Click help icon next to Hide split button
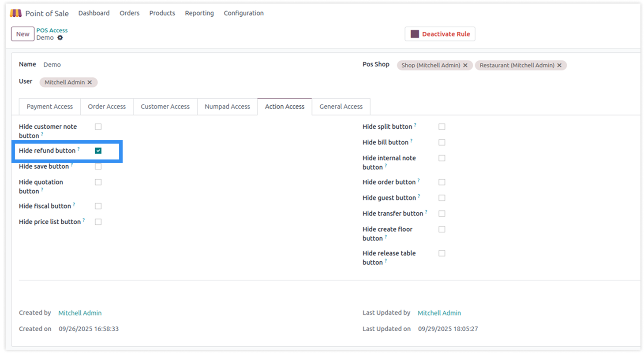Image resolution: width=644 pixels, height=363 pixels. coord(415,125)
